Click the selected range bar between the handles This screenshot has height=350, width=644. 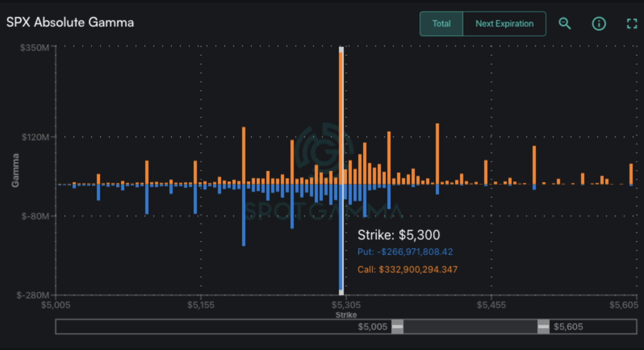click(470, 327)
